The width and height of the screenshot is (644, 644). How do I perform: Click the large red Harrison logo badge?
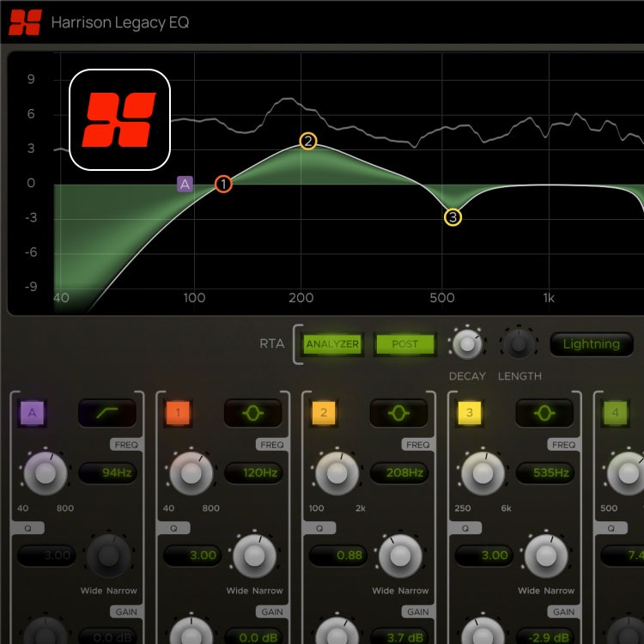pyautogui.click(x=119, y=119)
